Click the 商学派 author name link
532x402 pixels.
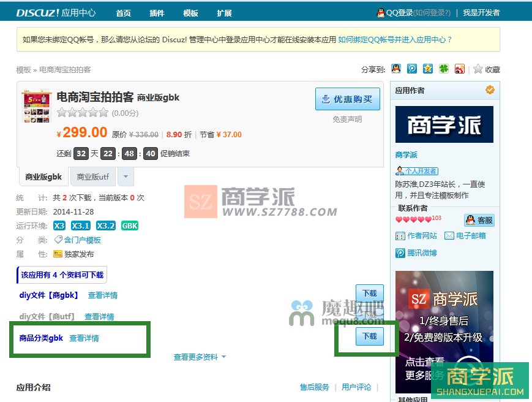pyautogui.click(x=406, y=155)
